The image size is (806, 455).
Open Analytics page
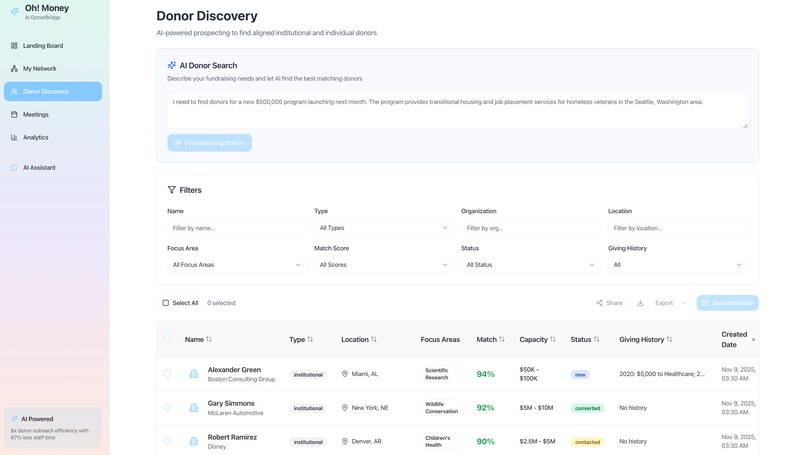tap(53, 137)
